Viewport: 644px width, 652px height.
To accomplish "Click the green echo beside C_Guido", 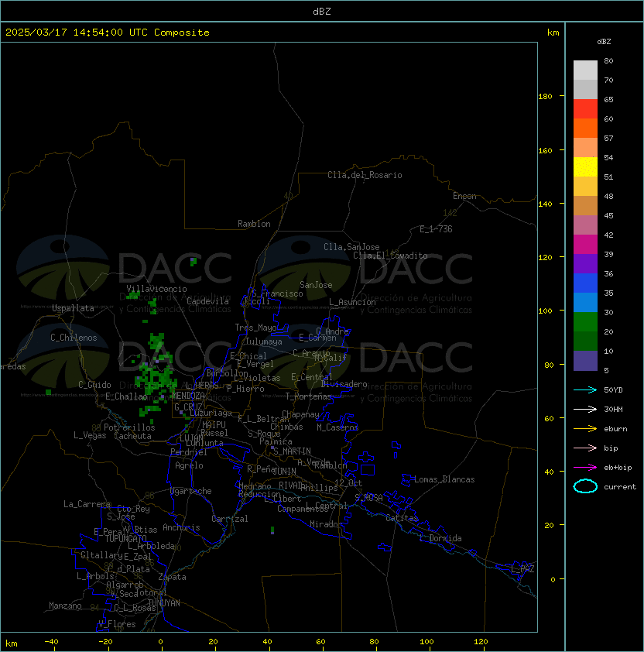I will [48, 392].
